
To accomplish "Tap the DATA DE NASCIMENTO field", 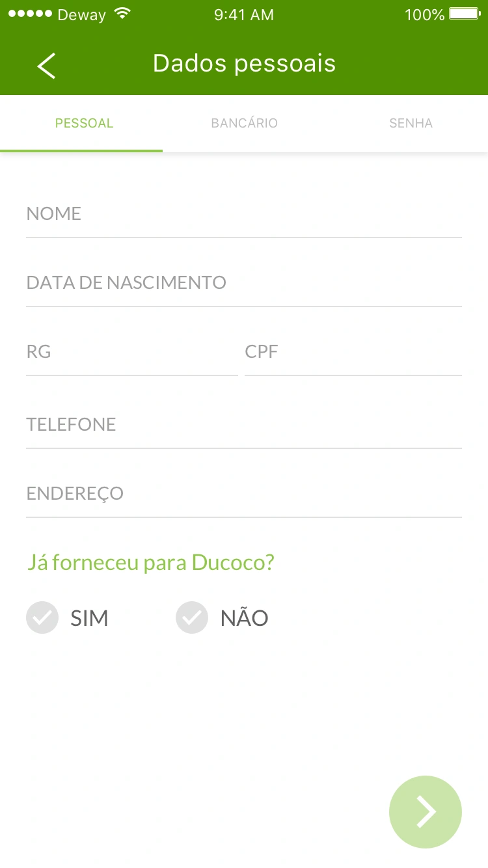I will pos(244,284).
